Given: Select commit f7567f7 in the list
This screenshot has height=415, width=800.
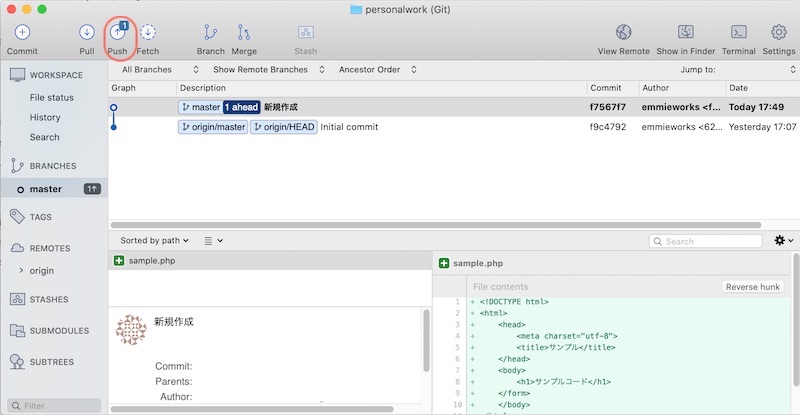Looking at the screenshot, I should [454, 107].
